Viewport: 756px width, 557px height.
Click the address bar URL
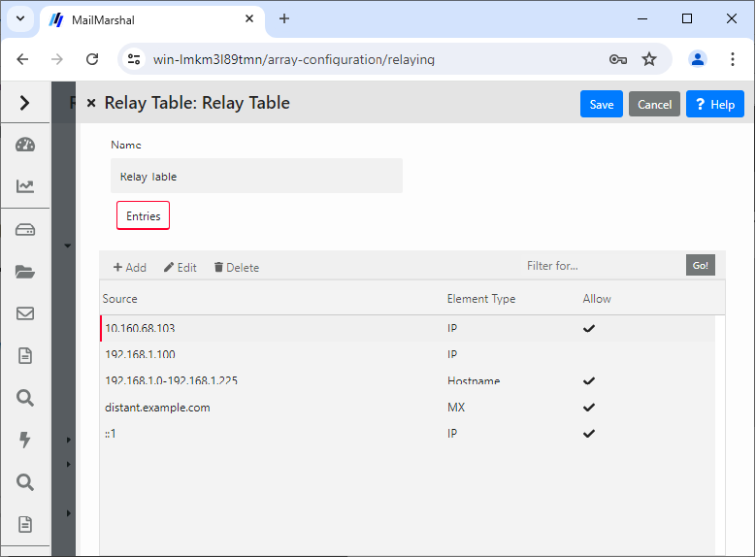(x=294, y=59)
